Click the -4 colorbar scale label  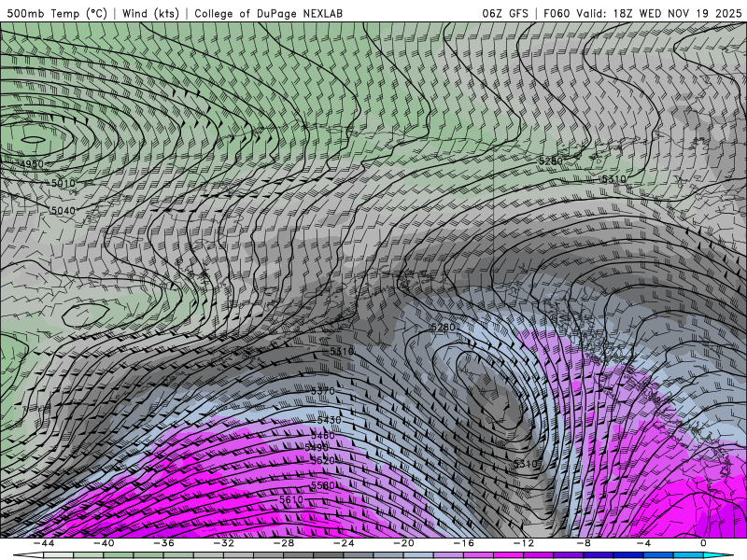tap(643, 543)
